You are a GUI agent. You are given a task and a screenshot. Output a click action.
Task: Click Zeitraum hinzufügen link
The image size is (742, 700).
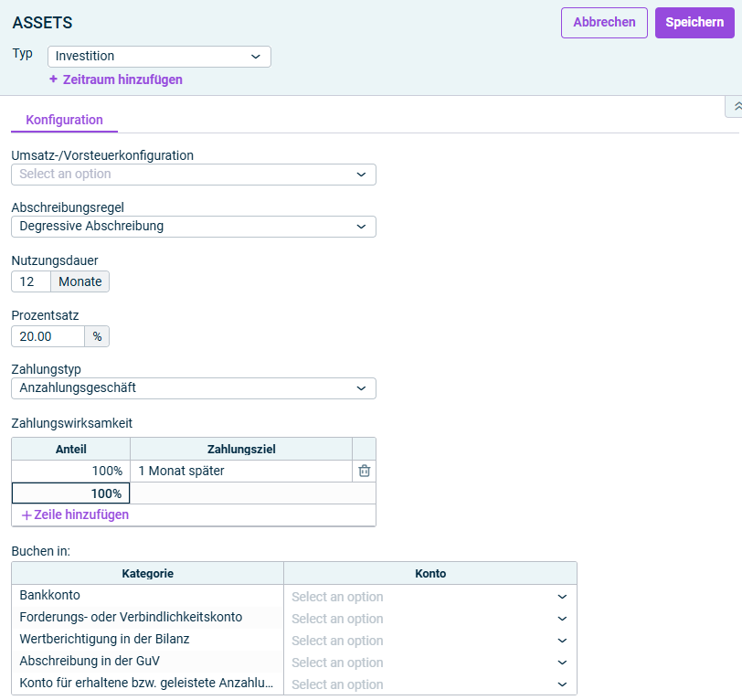(122, 80)
